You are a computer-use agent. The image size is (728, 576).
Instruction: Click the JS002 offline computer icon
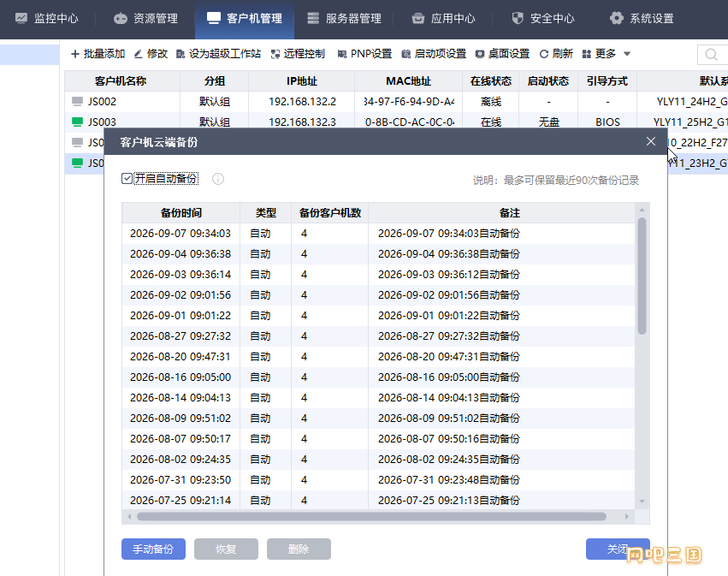tap(77, 102)
